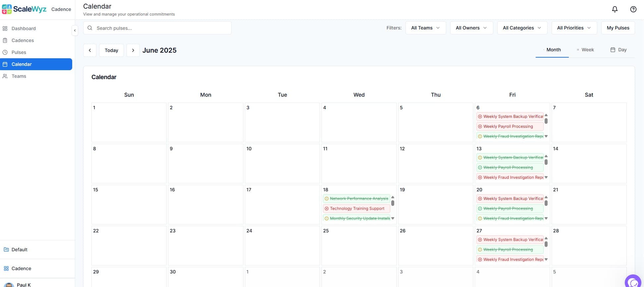Open Technology Training Support event

357,209
